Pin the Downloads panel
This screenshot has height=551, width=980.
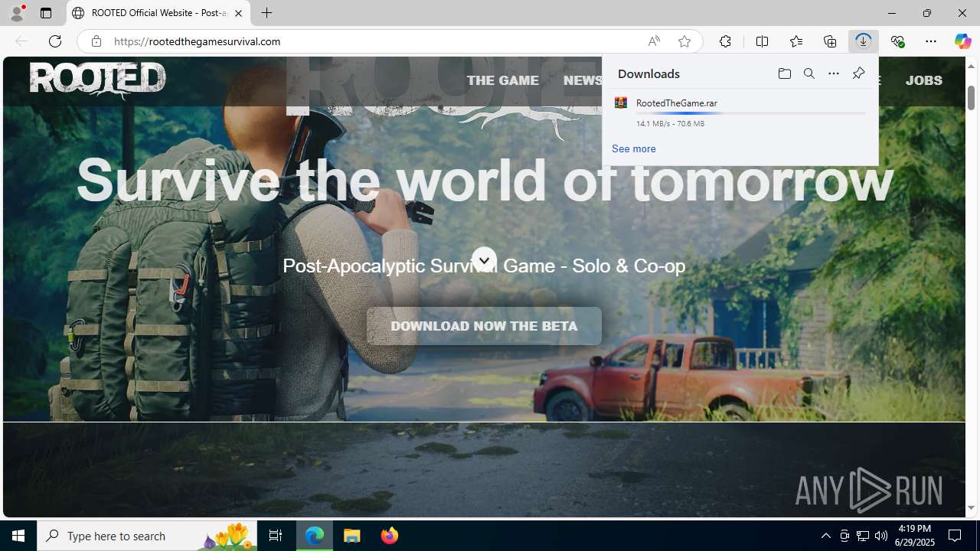(x=858, y=73)
